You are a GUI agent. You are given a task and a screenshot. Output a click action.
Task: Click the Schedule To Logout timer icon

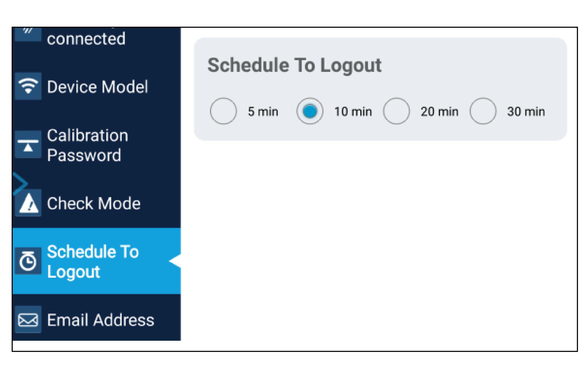(28, 261)
